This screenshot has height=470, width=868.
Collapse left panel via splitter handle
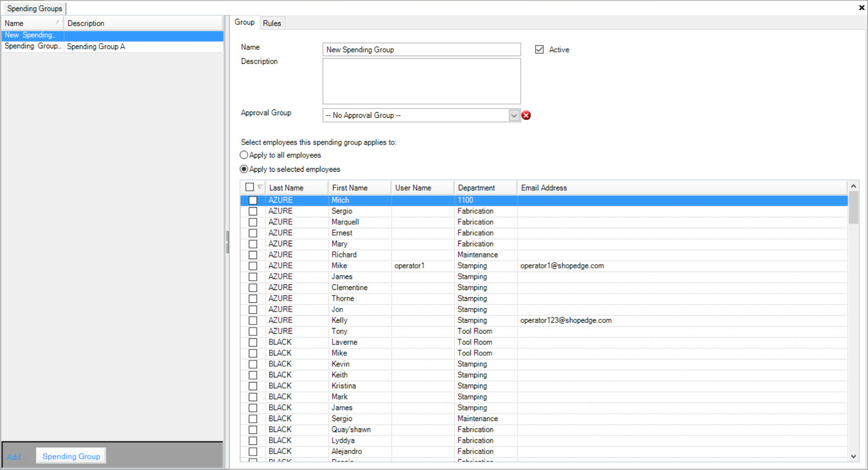click(x=227, y=242)
